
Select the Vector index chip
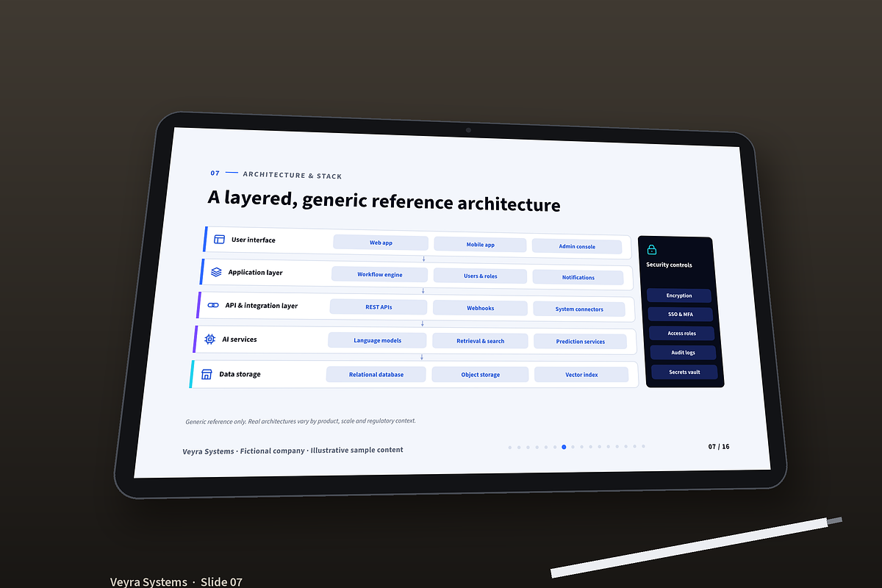point(581,375)
